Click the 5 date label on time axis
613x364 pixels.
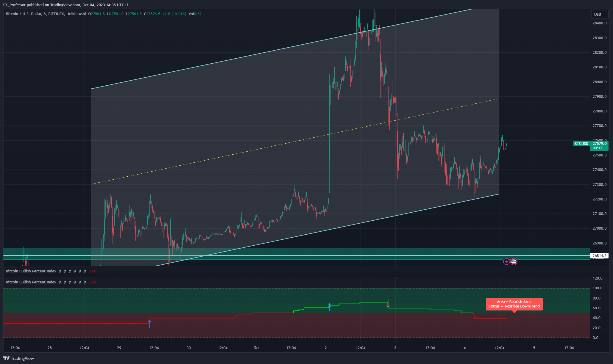(x=534, y=348)
